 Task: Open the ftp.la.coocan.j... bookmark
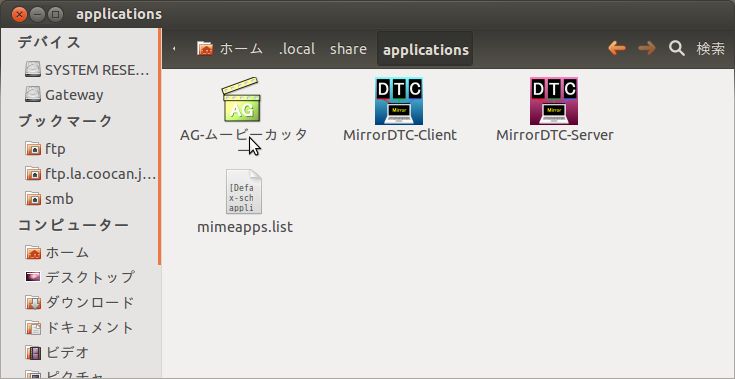[90, 174]
